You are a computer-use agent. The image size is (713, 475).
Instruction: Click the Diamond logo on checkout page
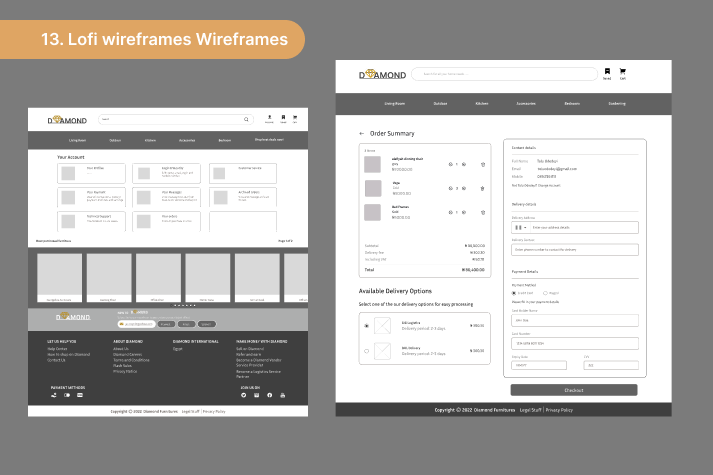pyautogui.click(x=382, y=74)
